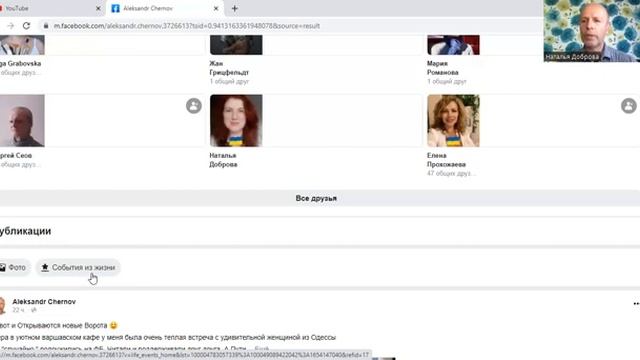Open Мария Романова profile thumbnail
The image size is (640, 360).
click(x=453, y=45)
